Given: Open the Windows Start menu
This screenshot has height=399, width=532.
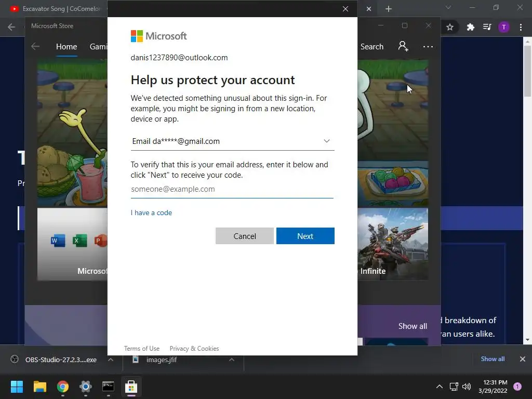Looking at the screenshot, I should pos(17,387).
